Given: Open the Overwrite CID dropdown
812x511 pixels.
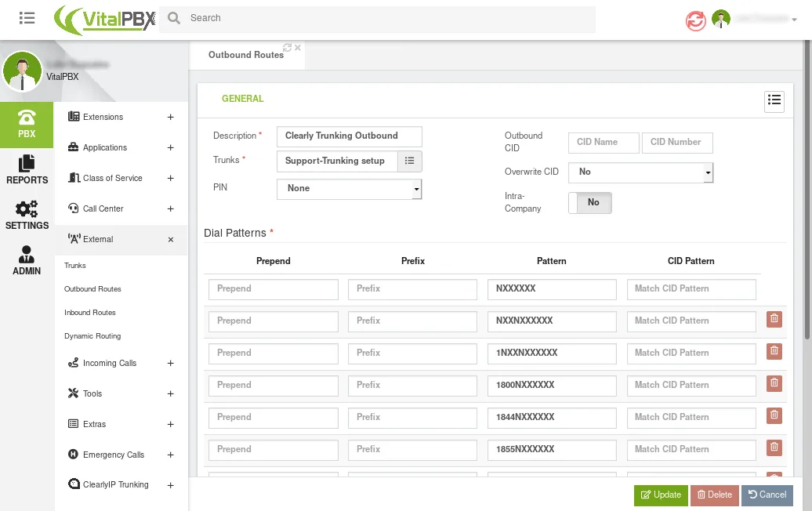Looking at the screenshot, I should click(x=640, y=172).
